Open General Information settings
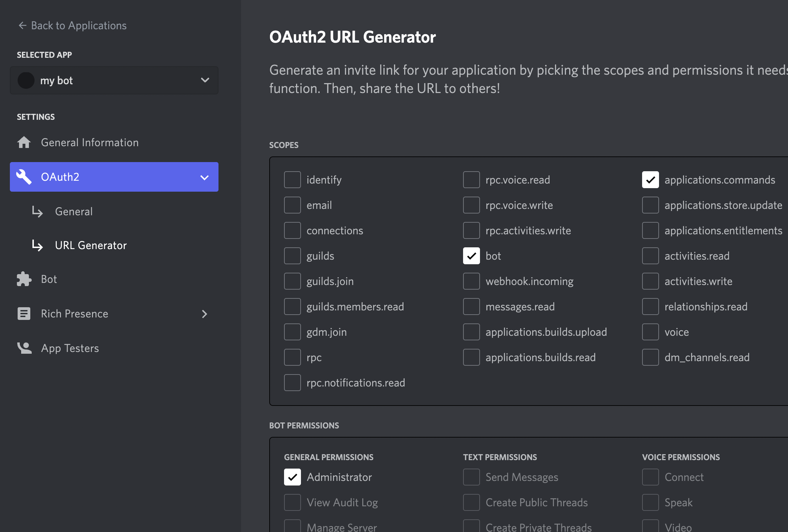This screenshot has width=788, height=532. point(90,142)
